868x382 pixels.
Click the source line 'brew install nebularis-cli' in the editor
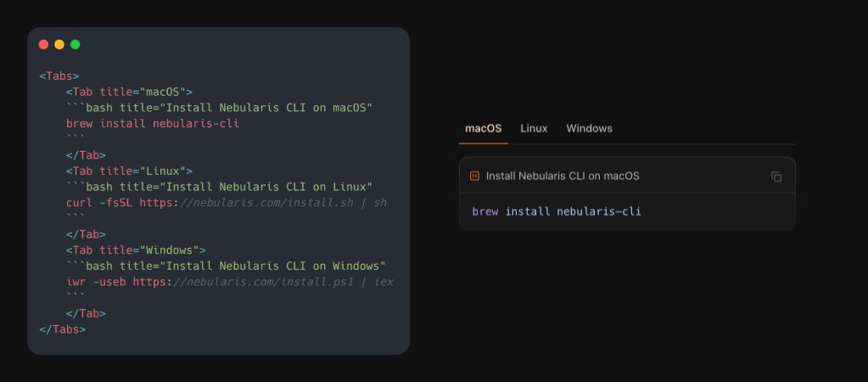(153, 123)
